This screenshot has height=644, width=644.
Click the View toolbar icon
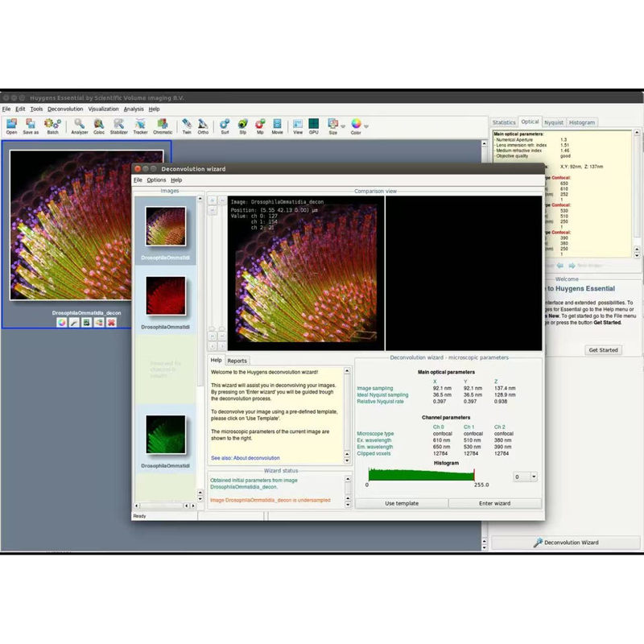(x=298, y=126)
